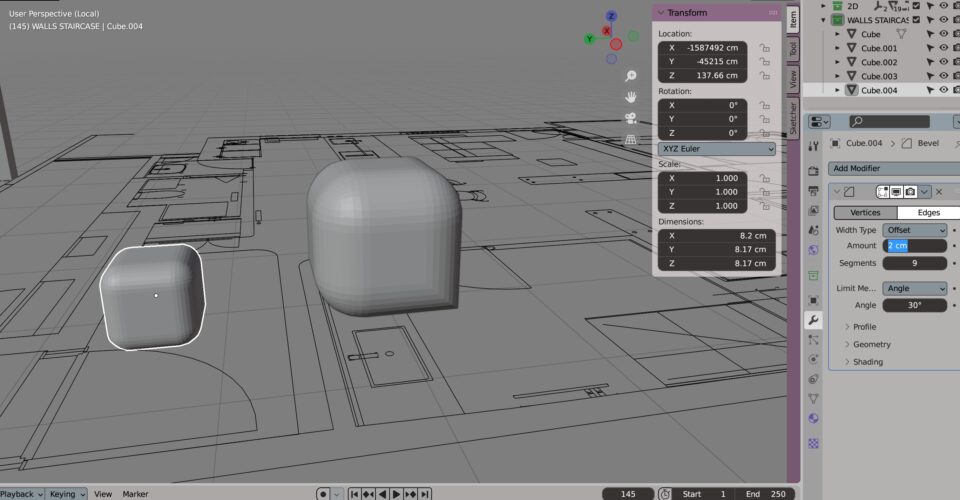
Task: Open the XYZ Euler rotation mode dropdown
Action: [716, 149]
